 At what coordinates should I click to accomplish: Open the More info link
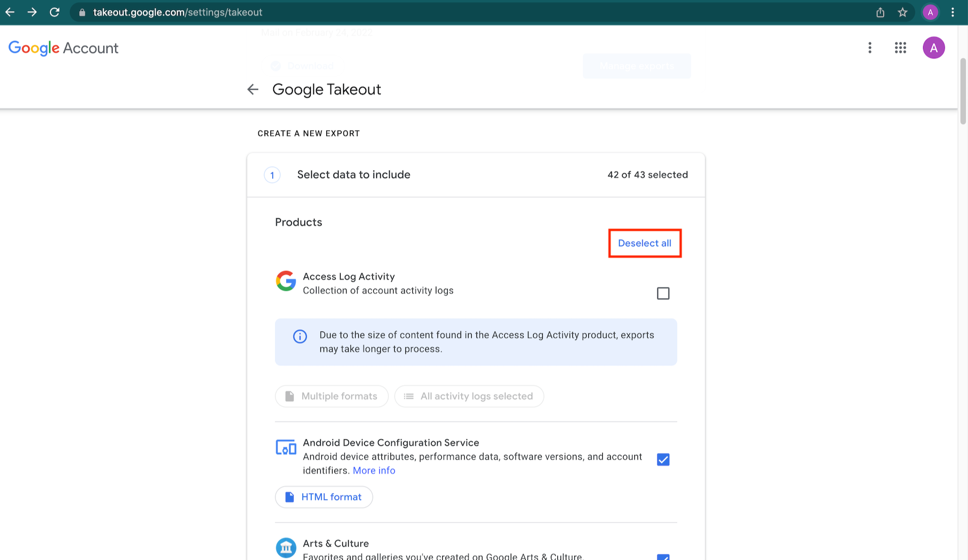[374, 470]
